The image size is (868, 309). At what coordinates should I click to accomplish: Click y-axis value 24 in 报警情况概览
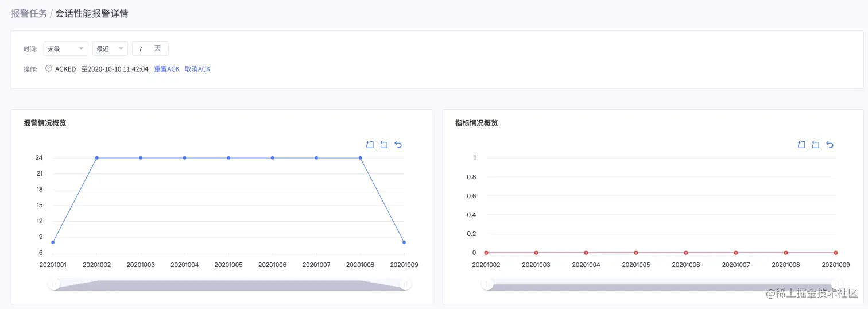(40, 157)
